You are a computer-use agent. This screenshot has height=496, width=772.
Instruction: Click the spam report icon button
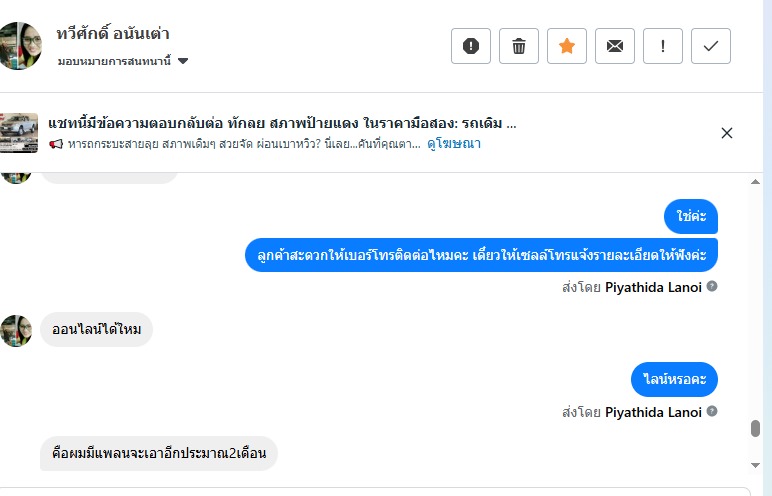coord(471,46)
